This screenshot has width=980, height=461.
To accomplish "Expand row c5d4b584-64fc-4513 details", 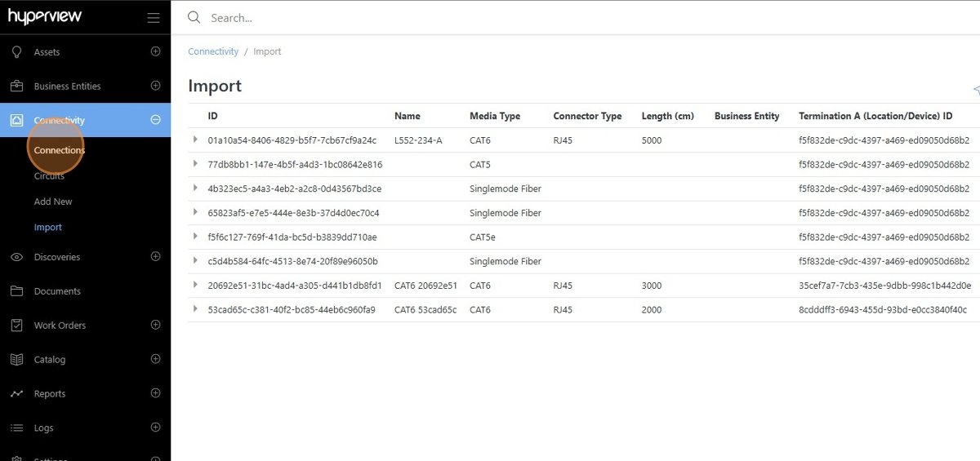I will coord(195,261).
